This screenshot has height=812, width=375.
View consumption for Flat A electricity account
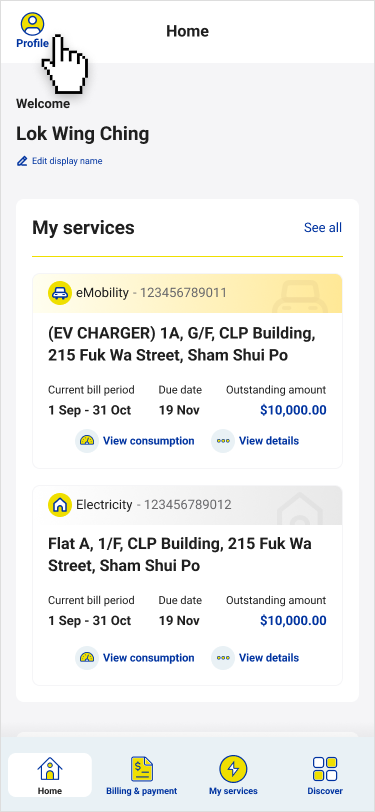[x=149, y=658]
